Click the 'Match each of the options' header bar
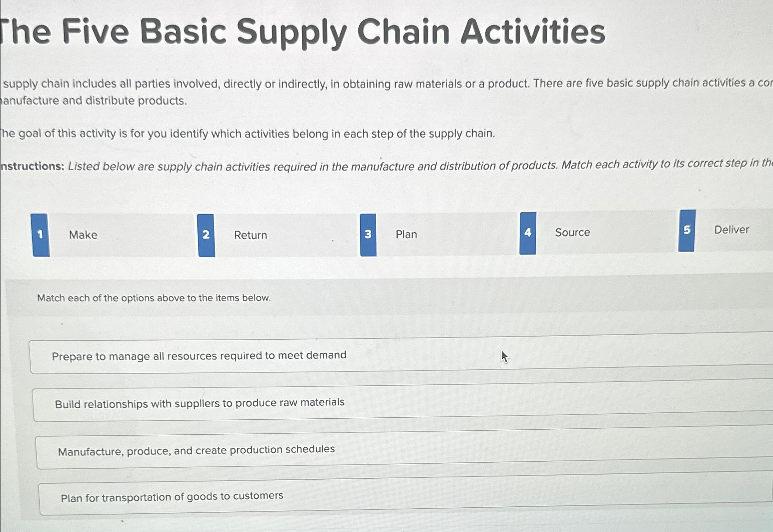The height and width of the screenshot is (532, 773). tap(153, 298)
